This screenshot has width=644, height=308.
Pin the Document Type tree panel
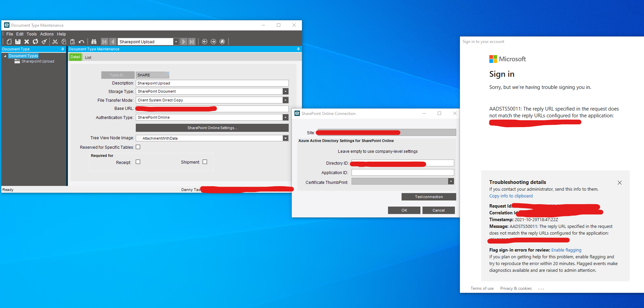click(62, 49)
